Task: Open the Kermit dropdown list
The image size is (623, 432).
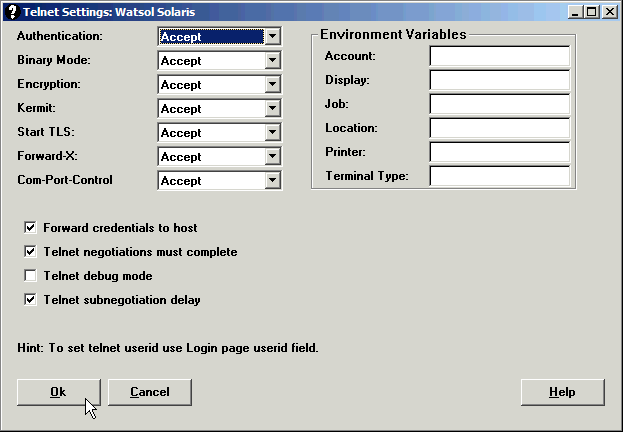Action: 273,108
